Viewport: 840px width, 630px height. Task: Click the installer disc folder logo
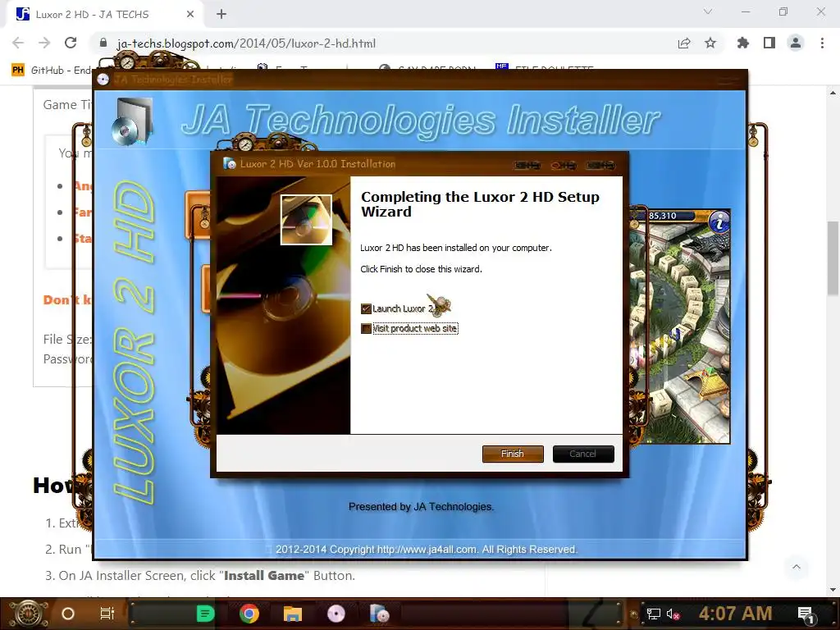tap(132, 121)
